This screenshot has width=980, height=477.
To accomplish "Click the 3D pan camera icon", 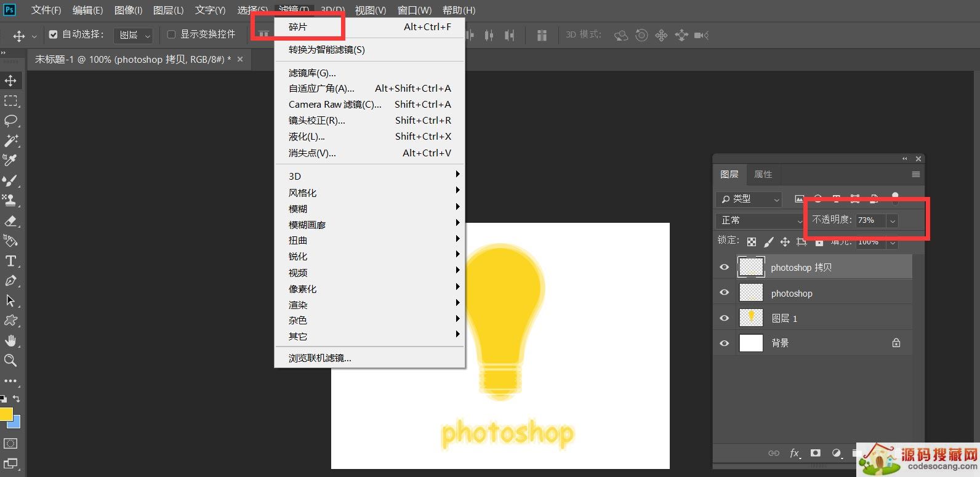I will tap(661, 35).
